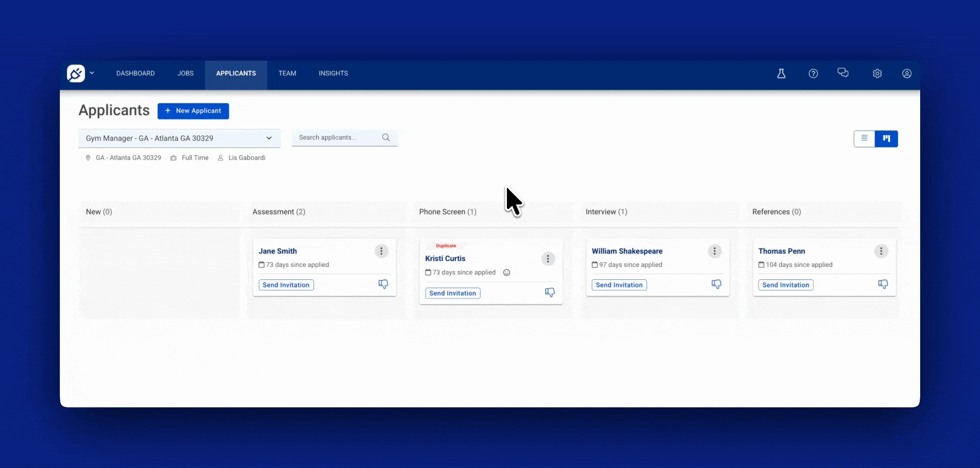Click the smiley icon on Kristi Curtis card
980x468 pixels.
(506, 273)
